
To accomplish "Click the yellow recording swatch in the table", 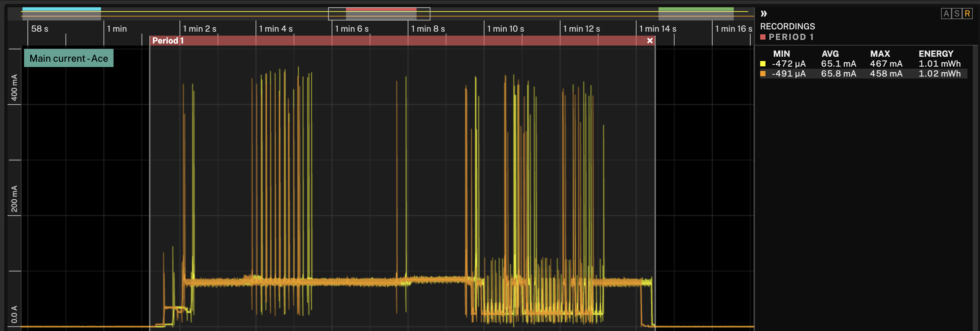I will pos(763,64).
